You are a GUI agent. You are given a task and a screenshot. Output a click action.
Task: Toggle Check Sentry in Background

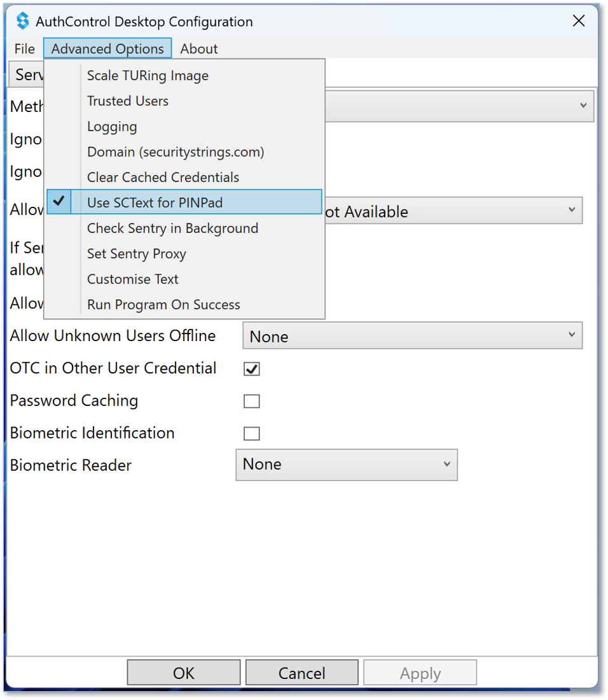pyautogui.click(x=184, y=228)
